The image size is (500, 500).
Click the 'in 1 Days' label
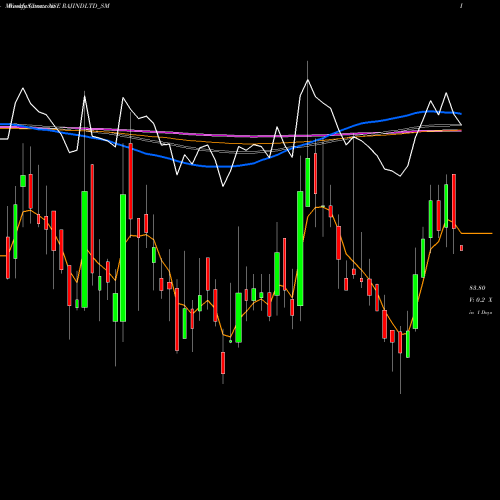(481, 313)
